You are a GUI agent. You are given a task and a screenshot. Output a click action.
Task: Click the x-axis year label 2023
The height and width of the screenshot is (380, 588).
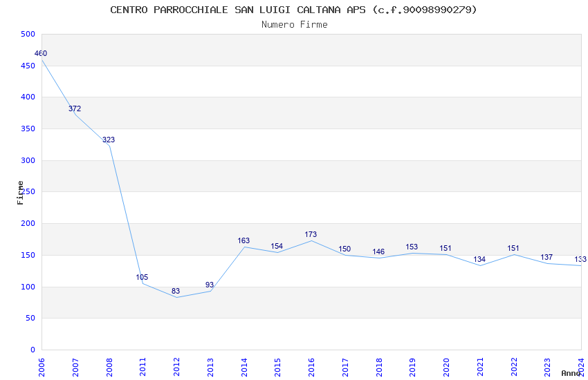click(547, 367)
